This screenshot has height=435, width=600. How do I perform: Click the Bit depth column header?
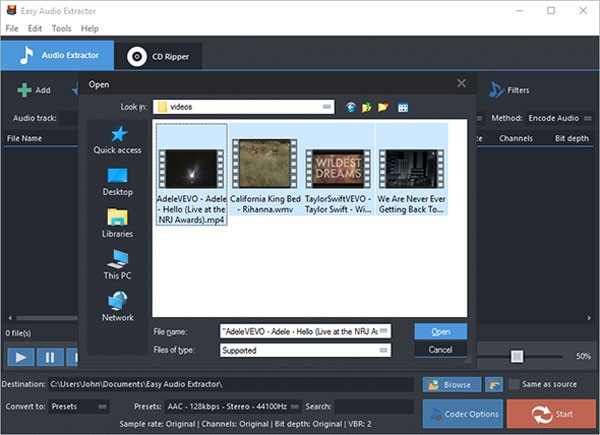[572, 138]
